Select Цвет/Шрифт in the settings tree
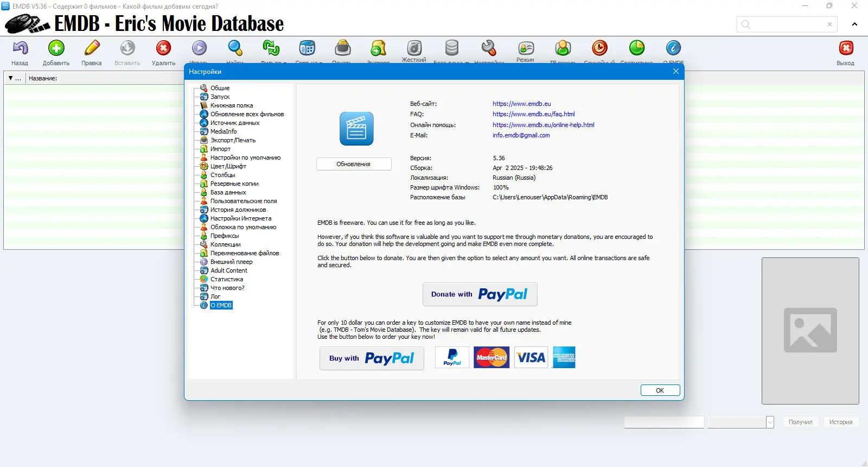 (x=228, y=166)
